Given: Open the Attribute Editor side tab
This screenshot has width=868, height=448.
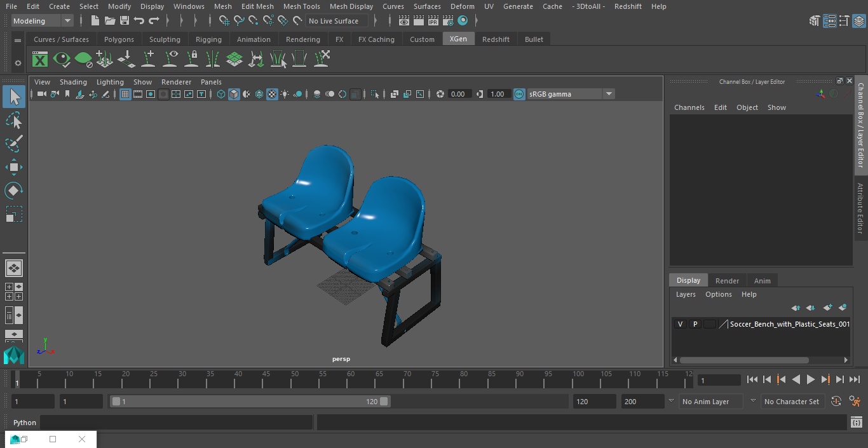Looking at the screenshot, I should pos(860,208).
